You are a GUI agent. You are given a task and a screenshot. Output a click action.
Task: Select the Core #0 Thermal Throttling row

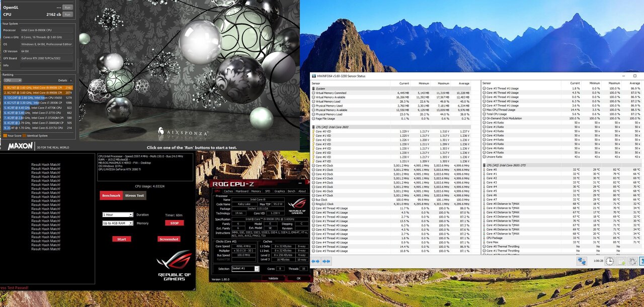point(561,246)
